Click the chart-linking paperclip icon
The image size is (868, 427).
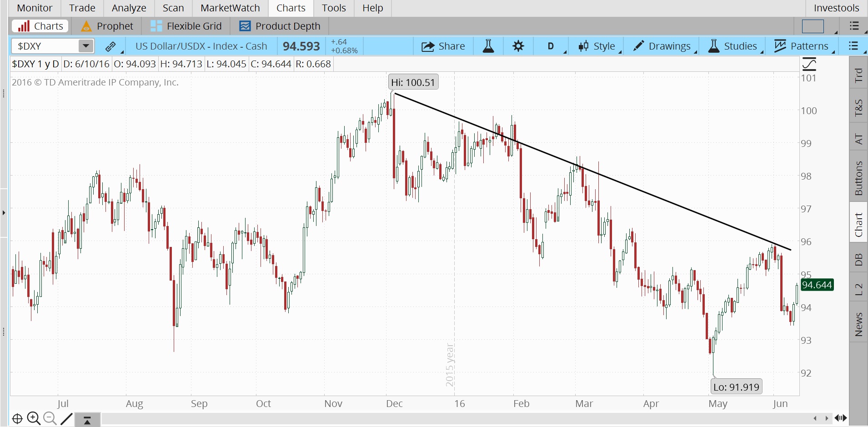pos(110,46)
